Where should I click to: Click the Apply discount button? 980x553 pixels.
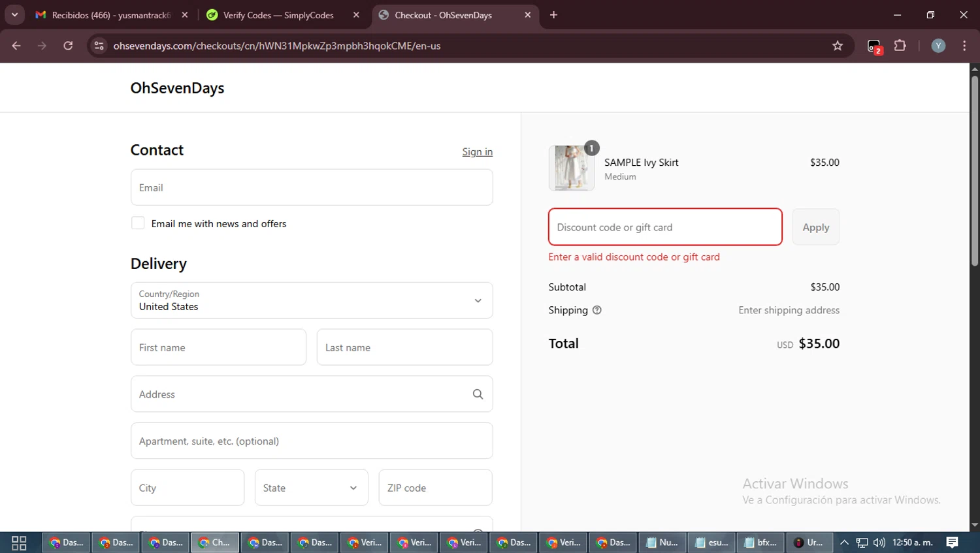[x=816, y=227]
